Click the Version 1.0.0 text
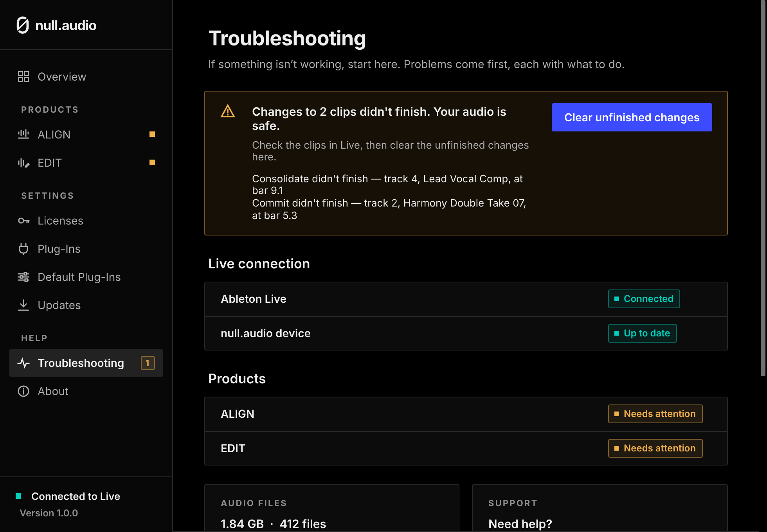This screenshot has width=767, height=532. [x=49, y=513]
